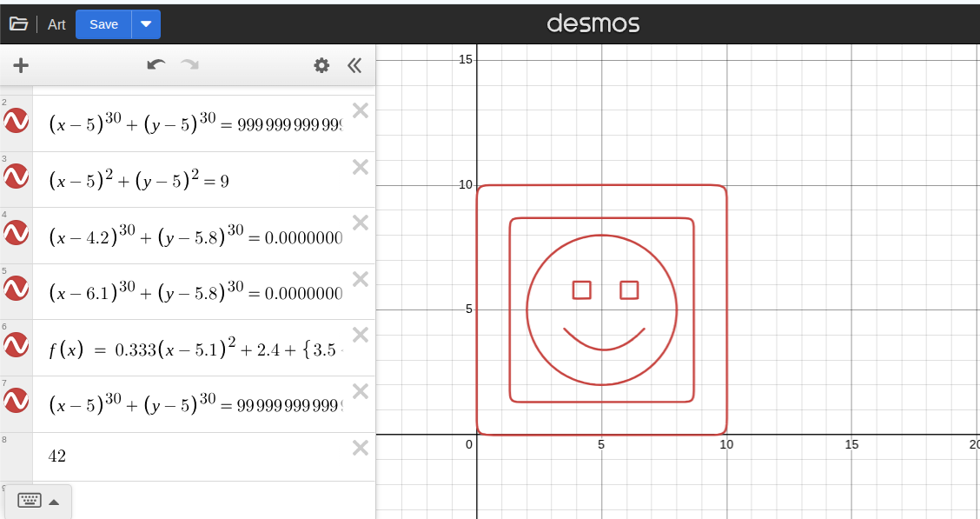Show the on-screen math keyboard
The height and width of the screenshot is (519, 980).
coord(30,501)
